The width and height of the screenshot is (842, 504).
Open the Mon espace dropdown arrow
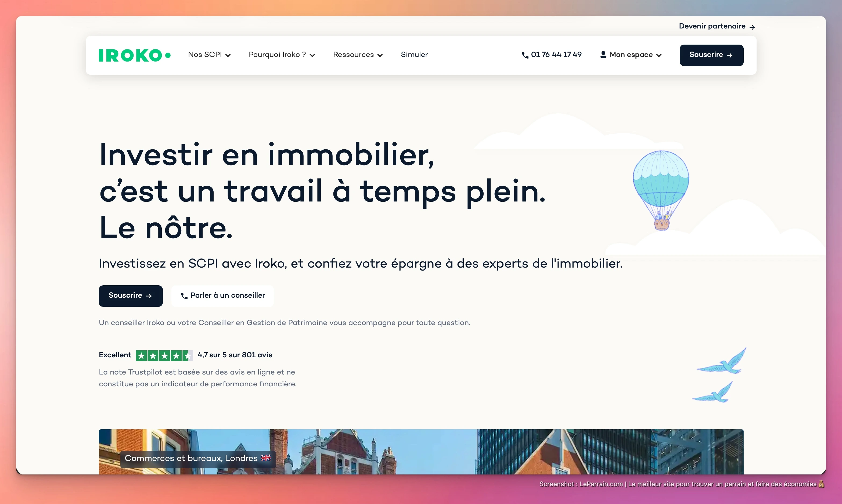point(659,55)
